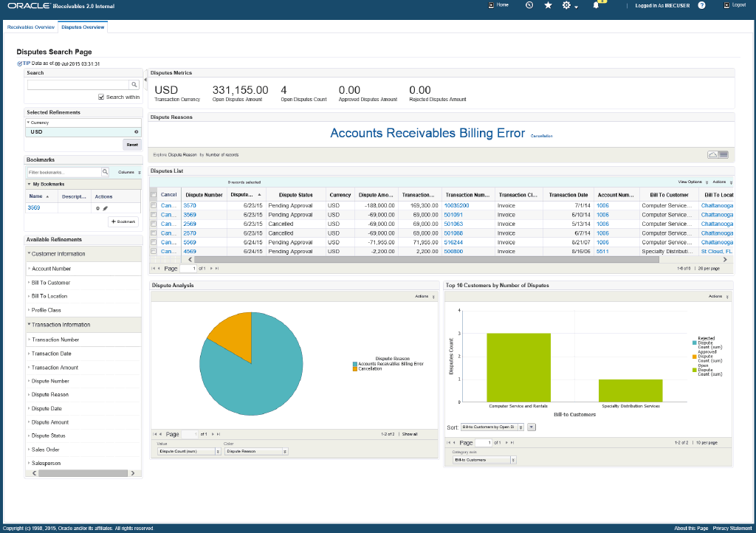Switch Dispute Reasons to list view icon
The height and width of the screenshot is (533, 756).
(x=724, y=154)
